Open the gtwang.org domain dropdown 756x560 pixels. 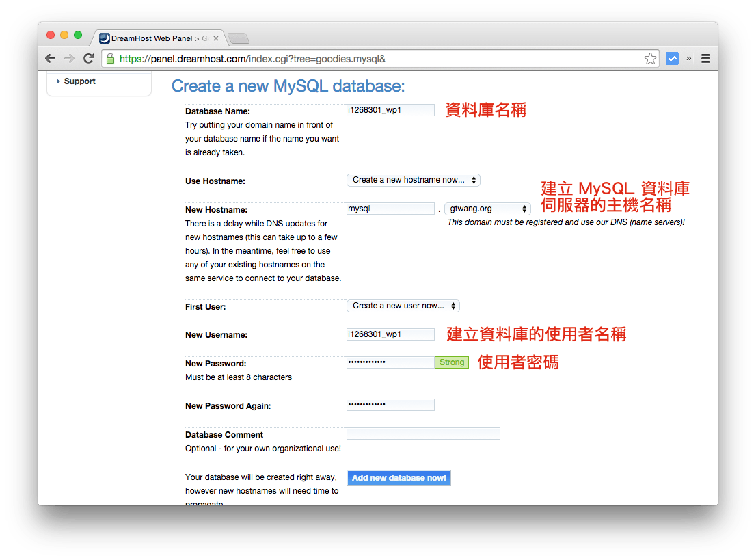pyautogui.click(x=487, y=209)
